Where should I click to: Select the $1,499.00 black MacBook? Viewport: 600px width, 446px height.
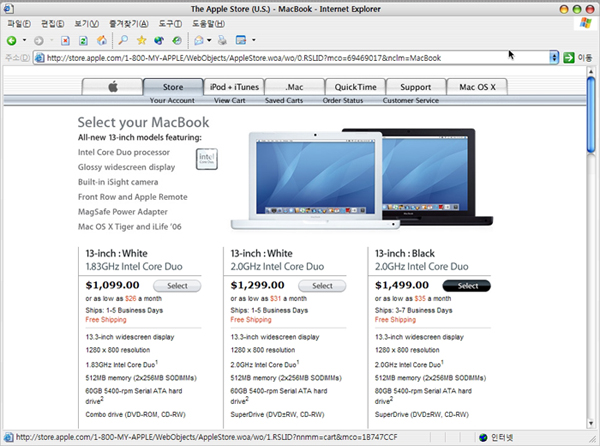click(x=466, y=286)
